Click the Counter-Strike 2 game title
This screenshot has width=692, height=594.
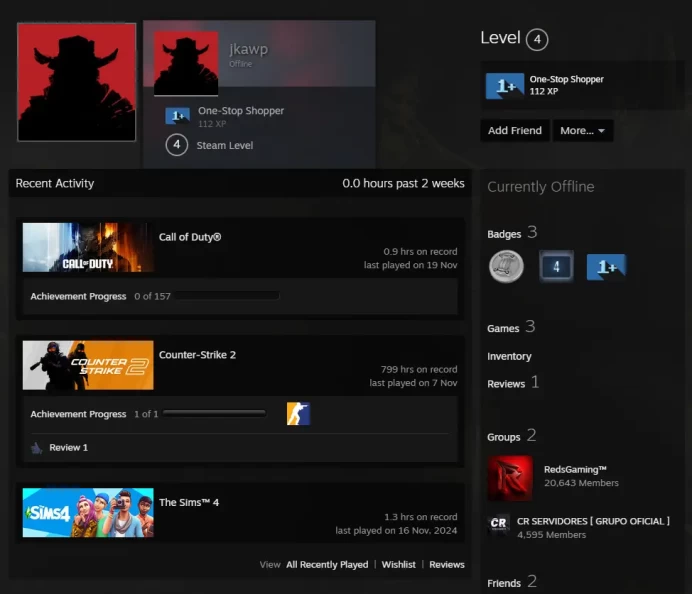coord(197,355)
